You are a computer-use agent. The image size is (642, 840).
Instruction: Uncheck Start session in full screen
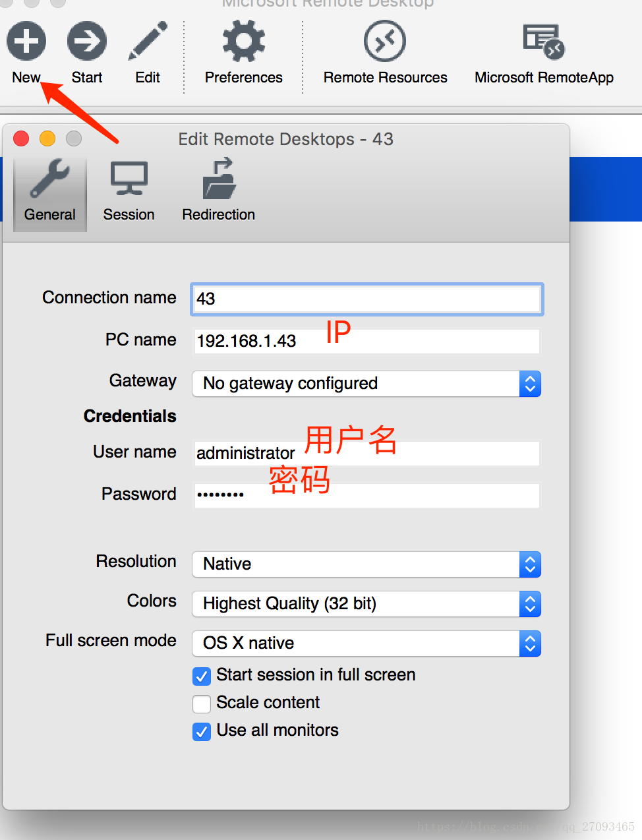point(202,676)
